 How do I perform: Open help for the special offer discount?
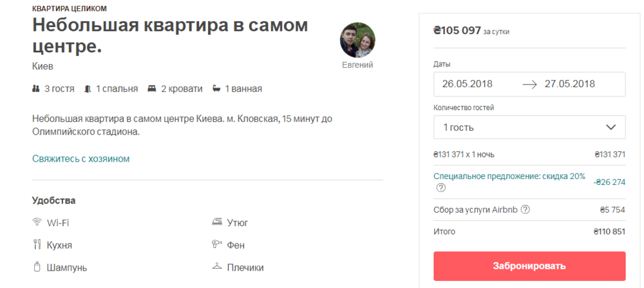click(441, 188)
